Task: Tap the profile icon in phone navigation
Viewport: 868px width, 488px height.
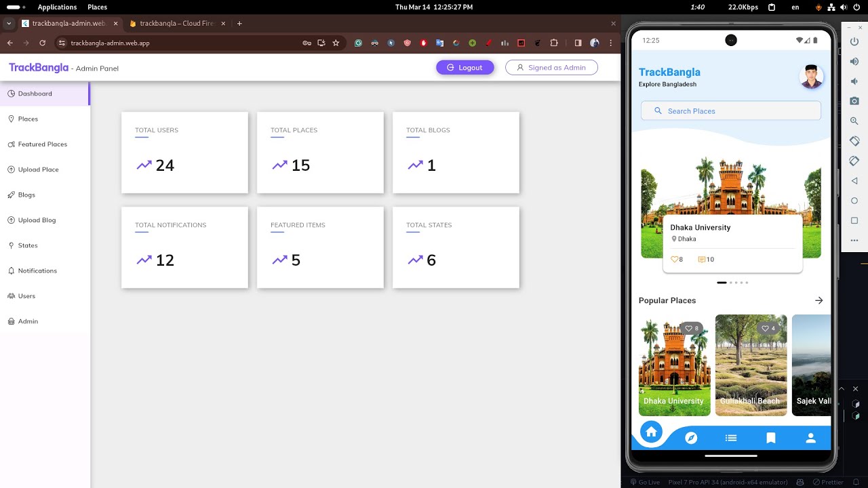Action: 810,439
